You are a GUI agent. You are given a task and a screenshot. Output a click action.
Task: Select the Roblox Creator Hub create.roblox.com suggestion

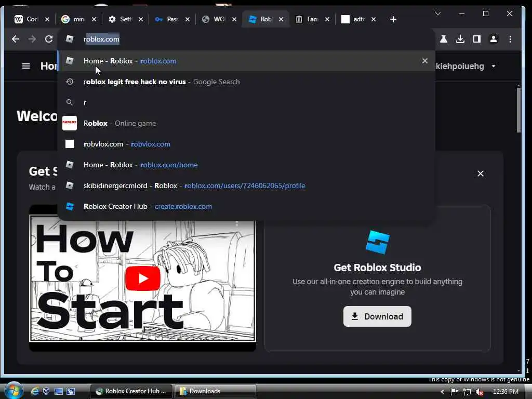[246, 206]
